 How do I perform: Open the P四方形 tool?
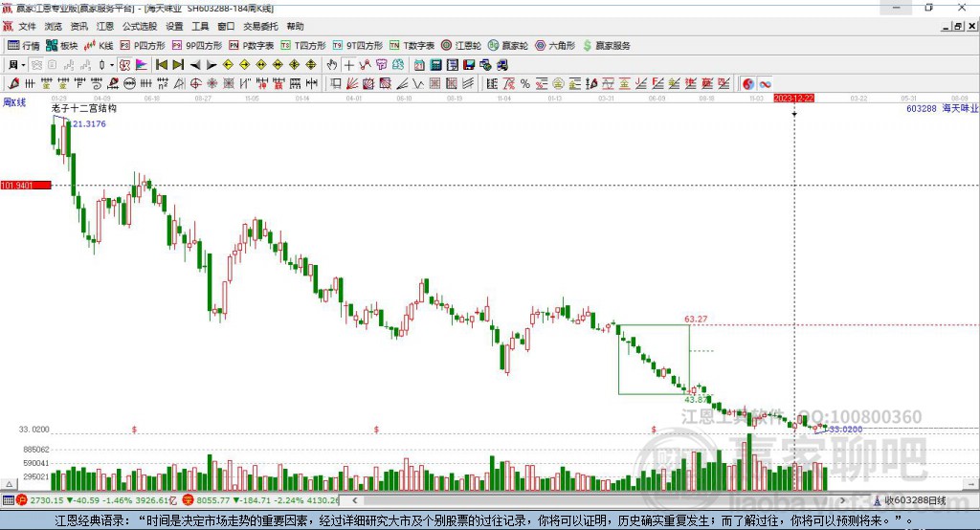(x=143, y=46)
